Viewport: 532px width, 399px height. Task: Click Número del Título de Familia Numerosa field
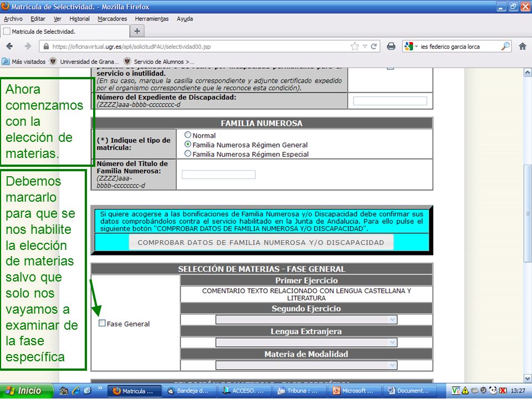tap(218, 175)
